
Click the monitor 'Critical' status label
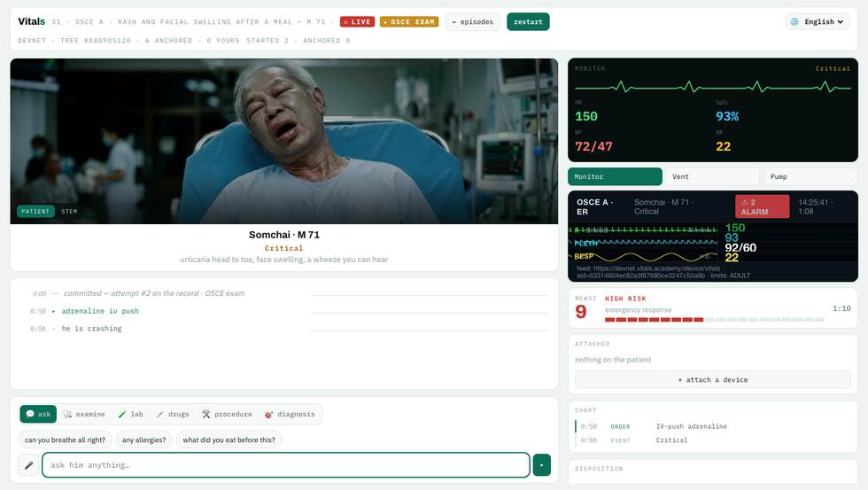pos(833,68)
